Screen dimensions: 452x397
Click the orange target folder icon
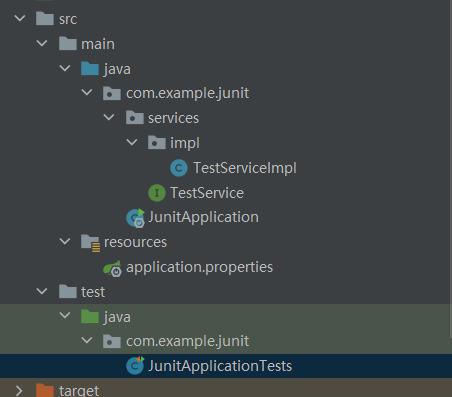(45, 390)
